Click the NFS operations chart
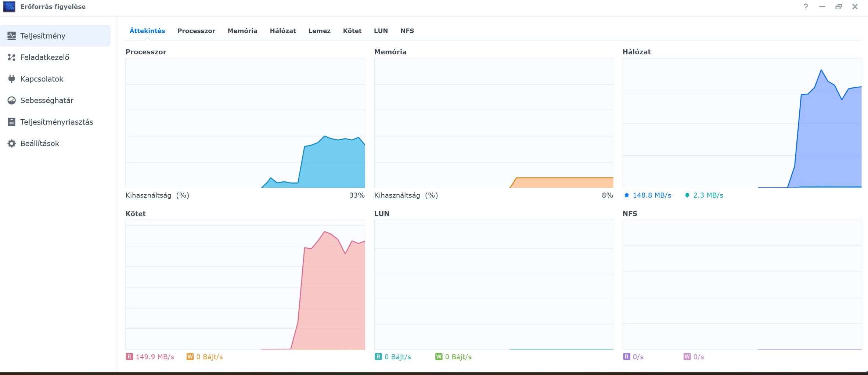 coord(742,285)
